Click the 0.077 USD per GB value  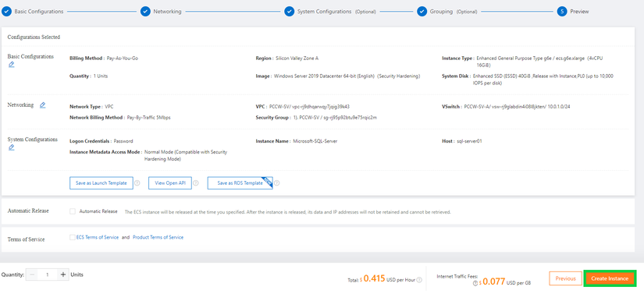click(x=494, y=282)
